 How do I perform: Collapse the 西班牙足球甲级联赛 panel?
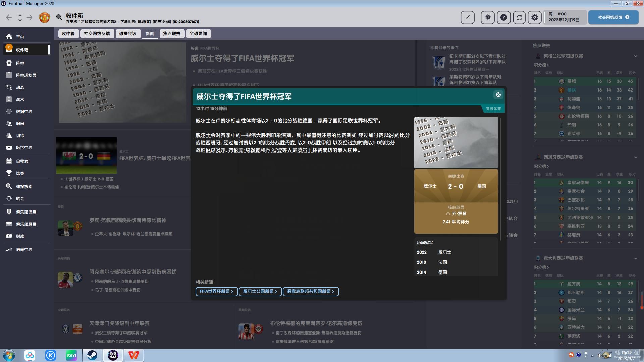coord(635,157)
